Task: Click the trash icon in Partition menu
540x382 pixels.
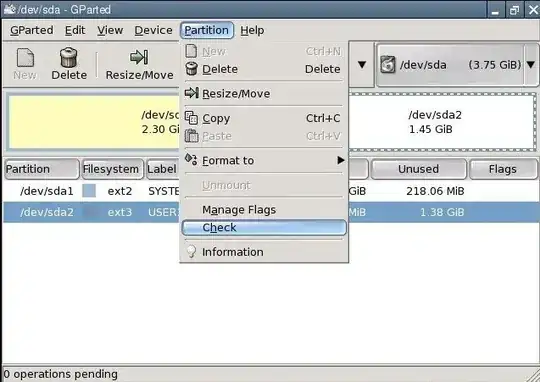Action: coord(191,69)
